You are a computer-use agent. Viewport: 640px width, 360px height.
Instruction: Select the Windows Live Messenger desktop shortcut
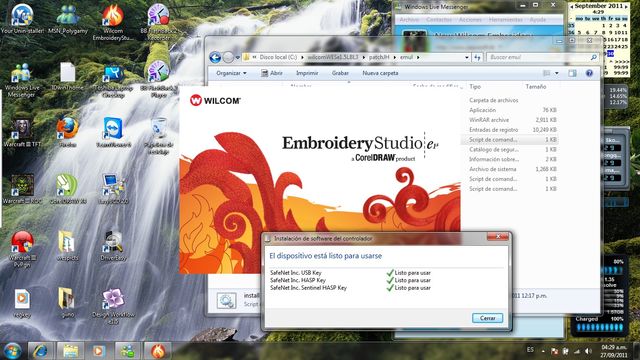point(22,80)
